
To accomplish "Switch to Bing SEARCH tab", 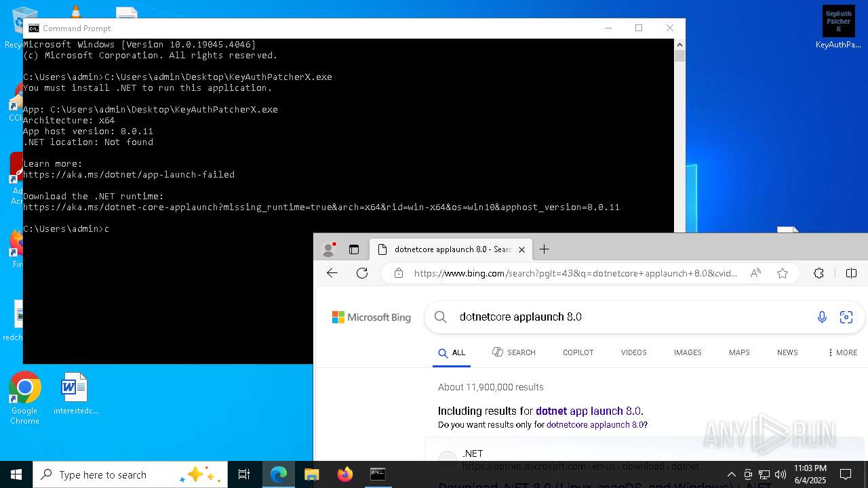I will pyautogui.click(x=514, y=352).
